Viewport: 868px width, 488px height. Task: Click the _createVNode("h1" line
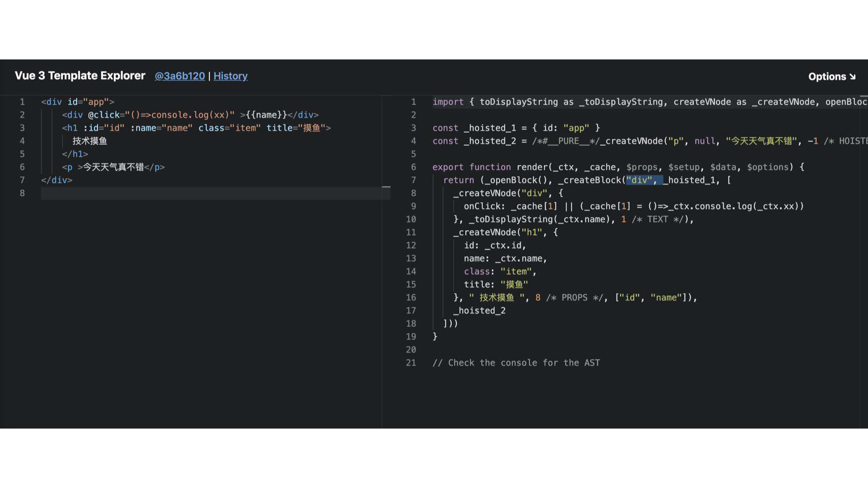point(506,232)
